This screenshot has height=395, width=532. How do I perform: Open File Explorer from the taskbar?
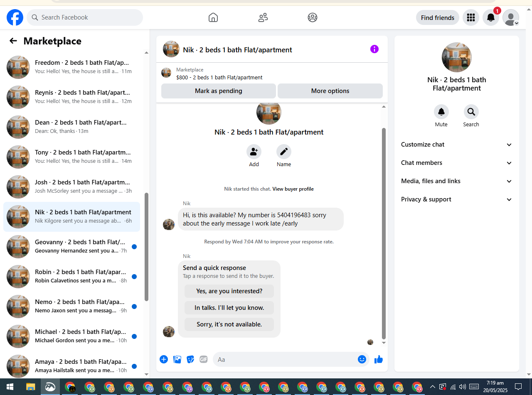coord(30,387)
